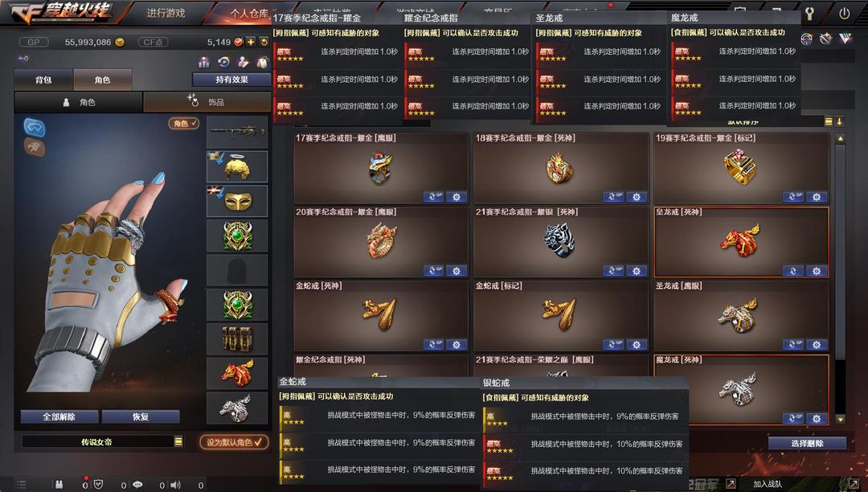
Task: Switch to the 背包 tab
Action: pyautogui.click(x=43, y=80)
